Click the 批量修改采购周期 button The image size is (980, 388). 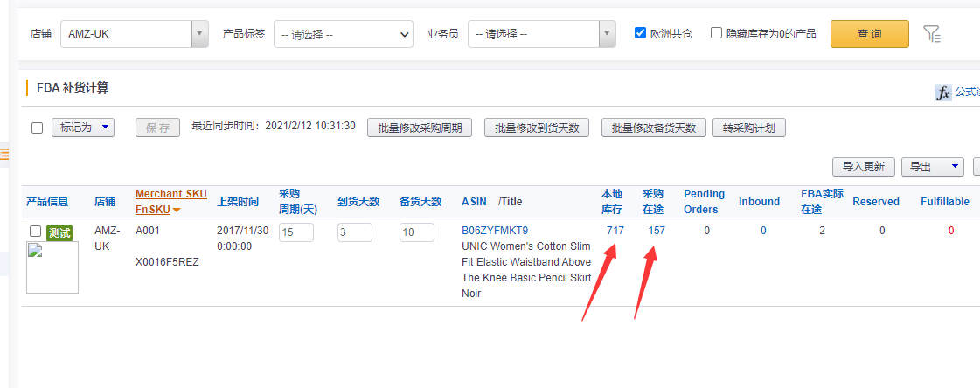point(420,128)
